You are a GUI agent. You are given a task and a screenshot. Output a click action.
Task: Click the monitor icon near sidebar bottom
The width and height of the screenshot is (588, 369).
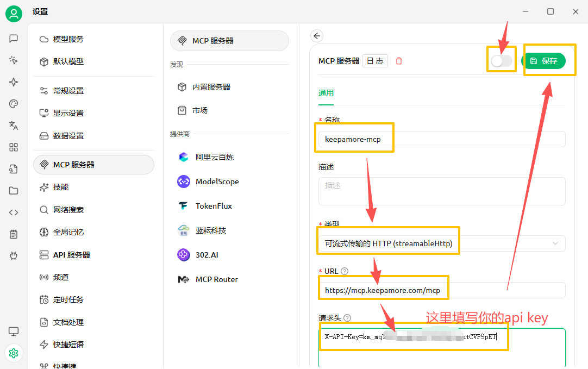14,332
